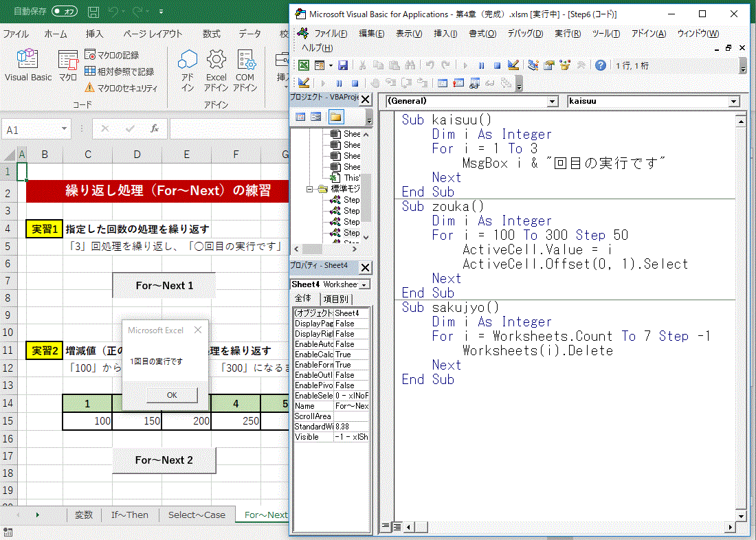Click the Toggle Breakpoint hand icon
756x540 pixels.
[x=375, y=83]
